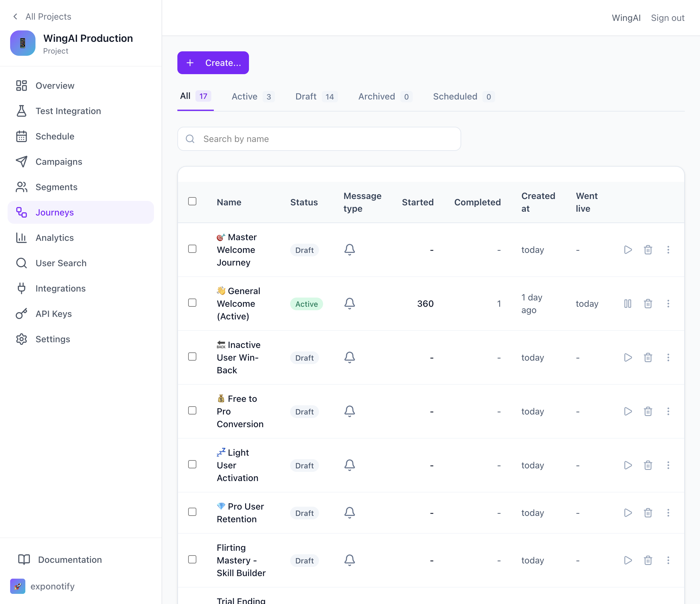Start the Master Welcome Journey play icon
The height and width of the screenshot is (604, 700).
(x=627, y=250)
